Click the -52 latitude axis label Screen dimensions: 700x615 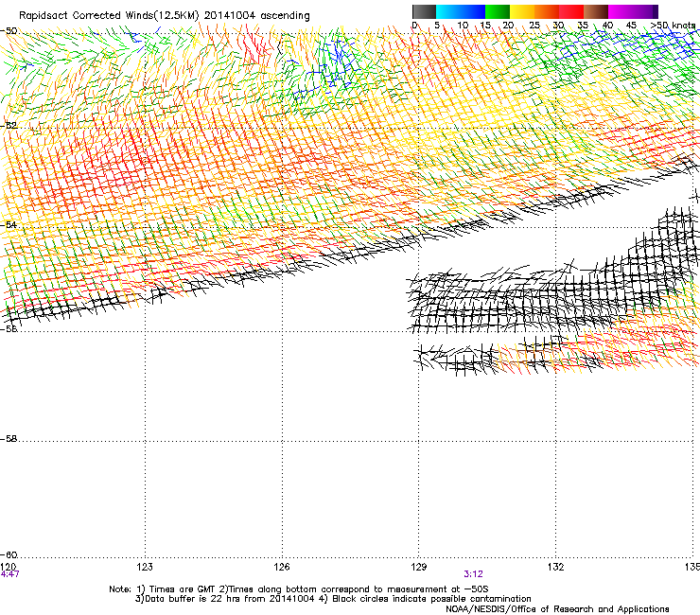pos(9,126)
